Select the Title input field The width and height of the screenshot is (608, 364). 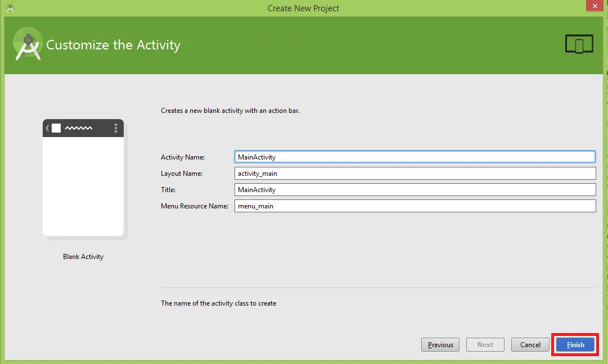(415, 190)
